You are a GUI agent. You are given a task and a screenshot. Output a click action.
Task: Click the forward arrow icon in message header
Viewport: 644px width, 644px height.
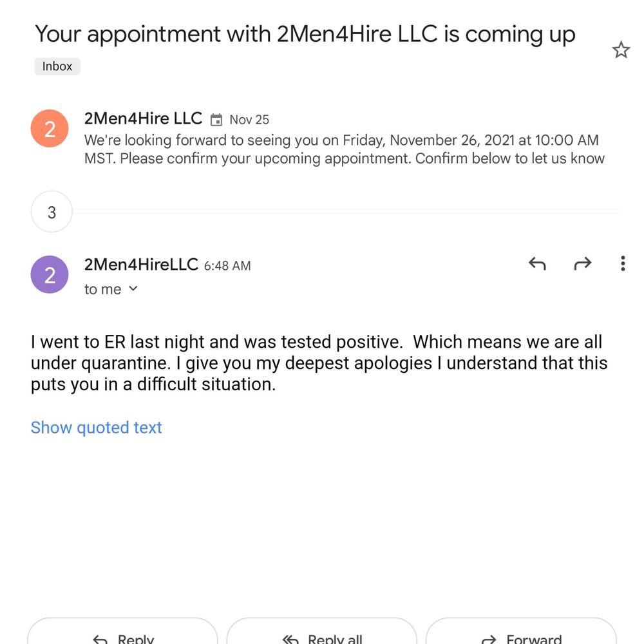tap(582, 263)
